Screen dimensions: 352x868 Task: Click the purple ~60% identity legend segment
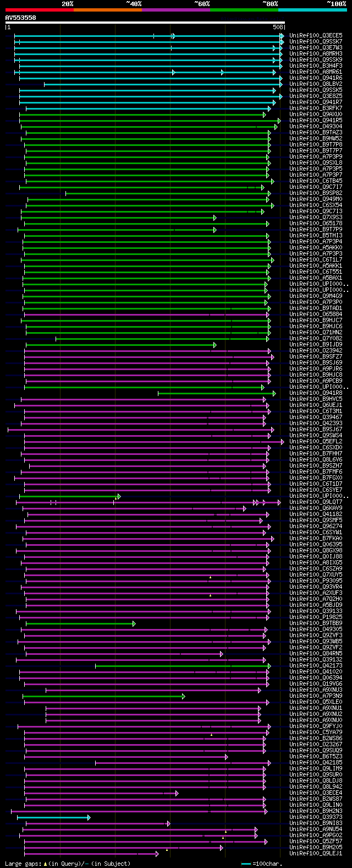176,10
